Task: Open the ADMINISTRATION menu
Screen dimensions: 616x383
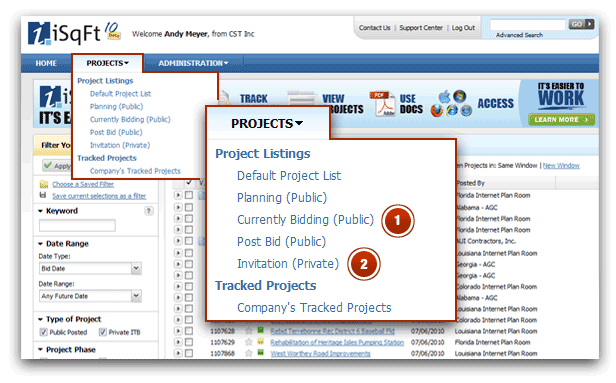Action: pyautogui.click(x=193, y=63)
